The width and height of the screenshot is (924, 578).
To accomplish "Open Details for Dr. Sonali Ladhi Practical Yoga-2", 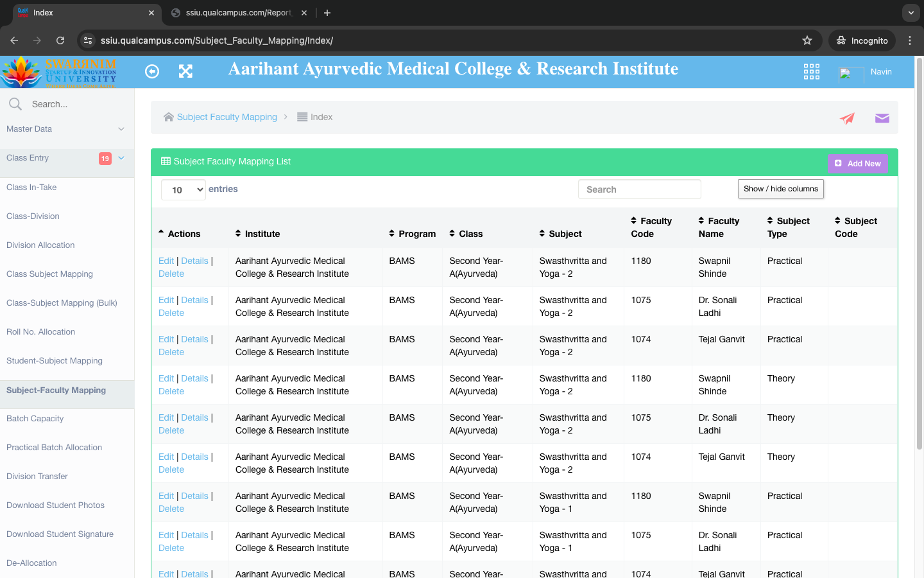I will [194, 300].
